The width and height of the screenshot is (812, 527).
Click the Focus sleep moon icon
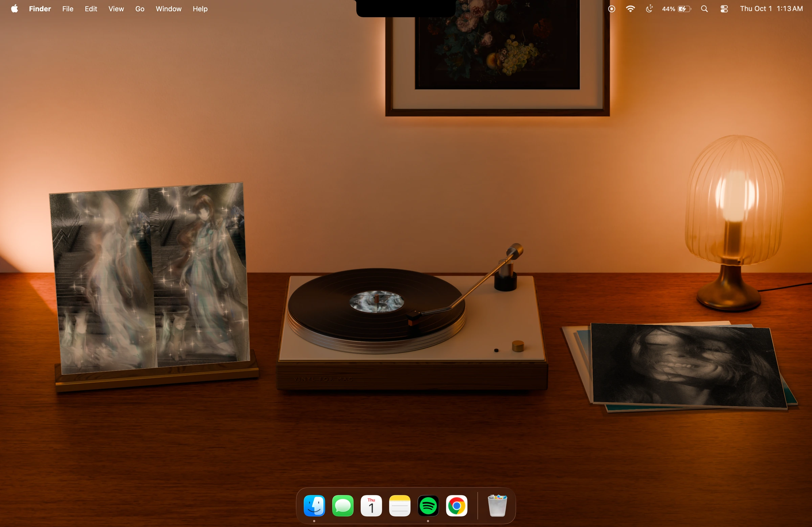(x=649, y=9)
